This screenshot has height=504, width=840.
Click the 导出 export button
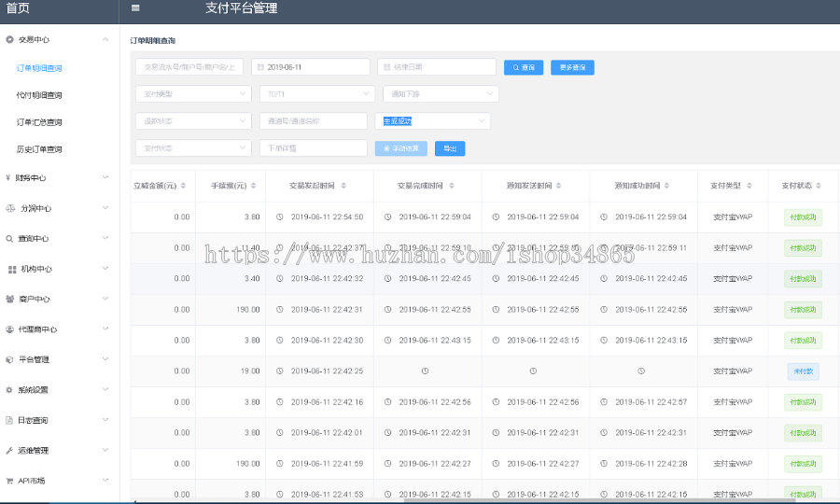[x=450, y=148]
